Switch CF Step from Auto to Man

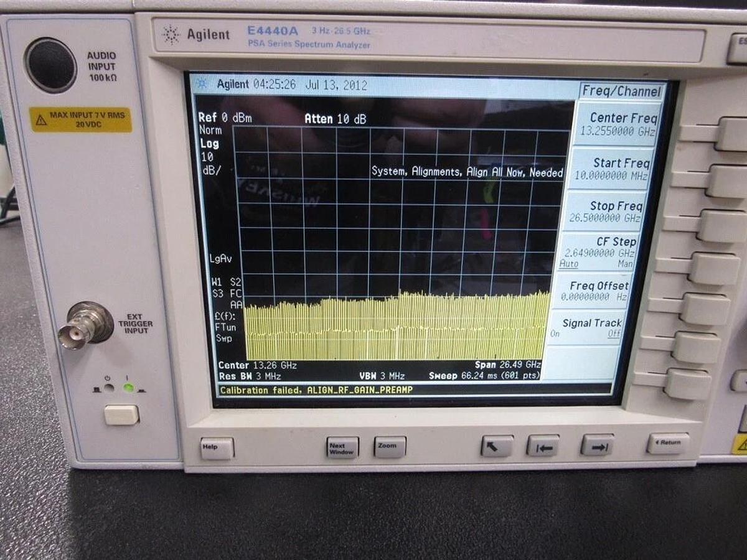(x=626, y=264)
